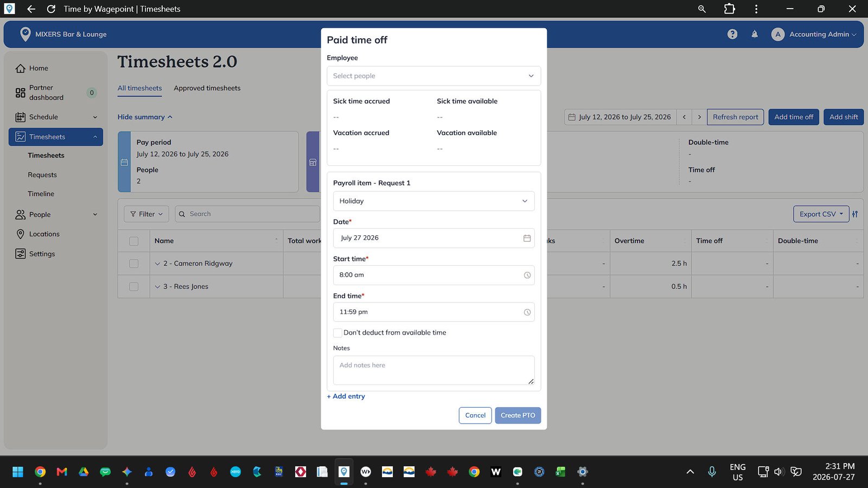The width and height of the screenshot is (868, 488).
Task: Open Excel from the taskbar
Action: (560, 472)
